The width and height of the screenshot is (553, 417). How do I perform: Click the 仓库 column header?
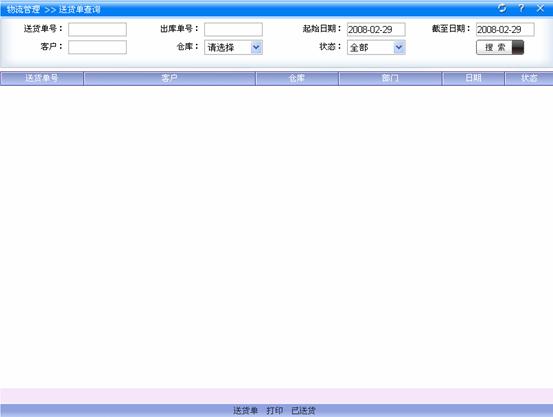point(297,78)
